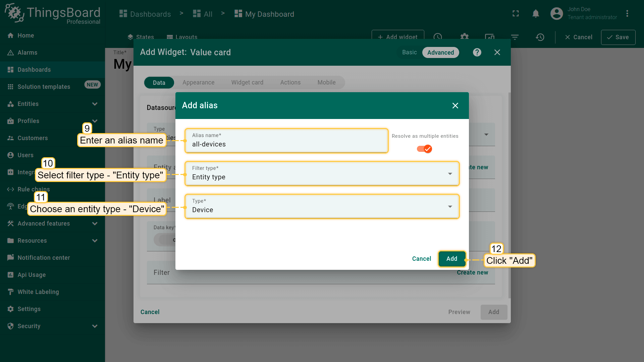Image resolution: width=644 pixels, height=362 pixels.
Task: Click Cancel in Add alias dialog
Action: pos(421,259)
